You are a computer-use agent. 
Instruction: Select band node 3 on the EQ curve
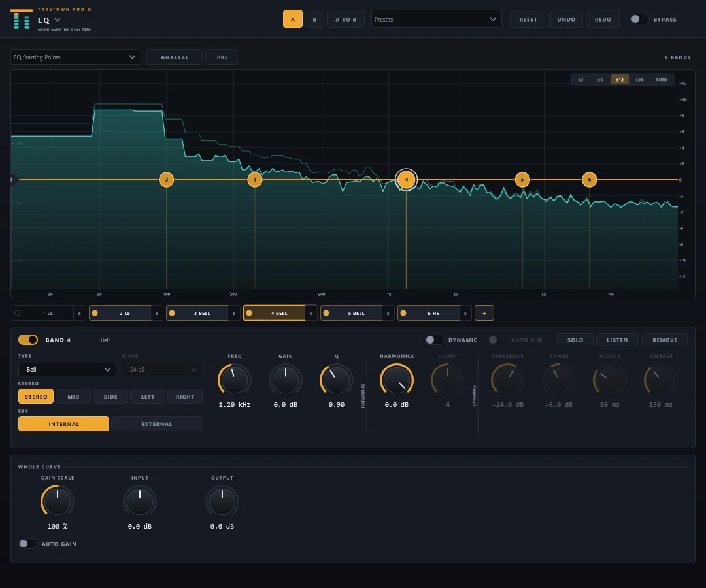255,180
